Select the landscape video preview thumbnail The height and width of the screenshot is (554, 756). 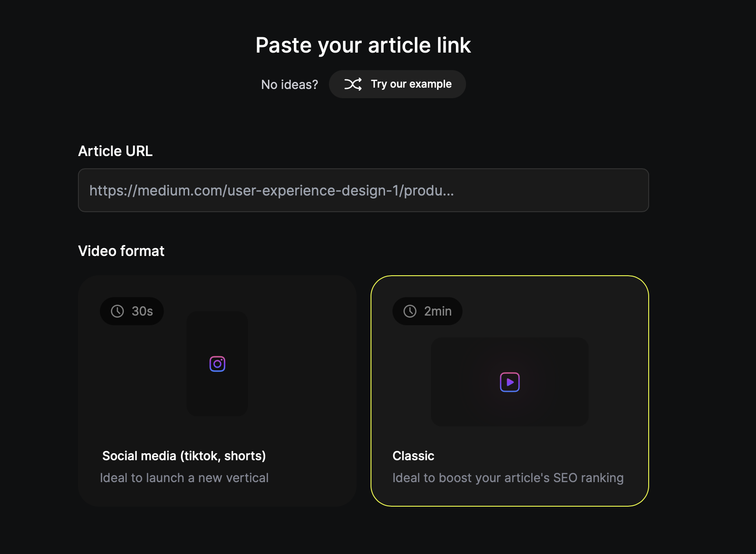[x=510, y=382]
